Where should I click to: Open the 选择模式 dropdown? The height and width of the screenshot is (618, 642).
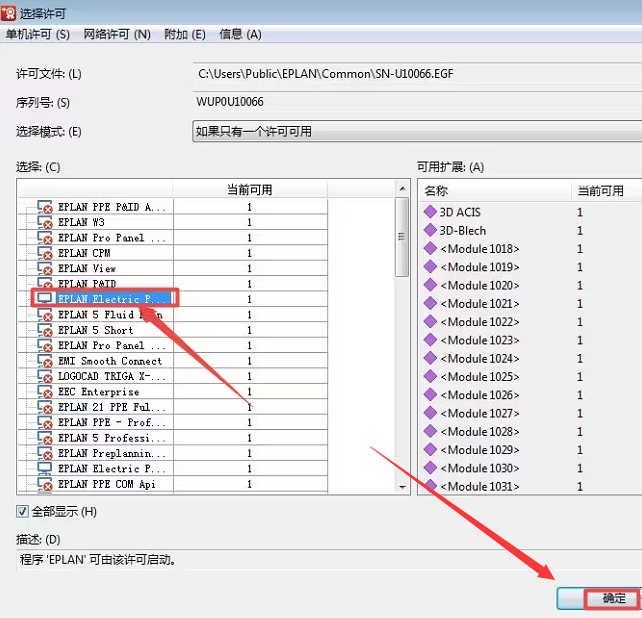click(417, 131)
